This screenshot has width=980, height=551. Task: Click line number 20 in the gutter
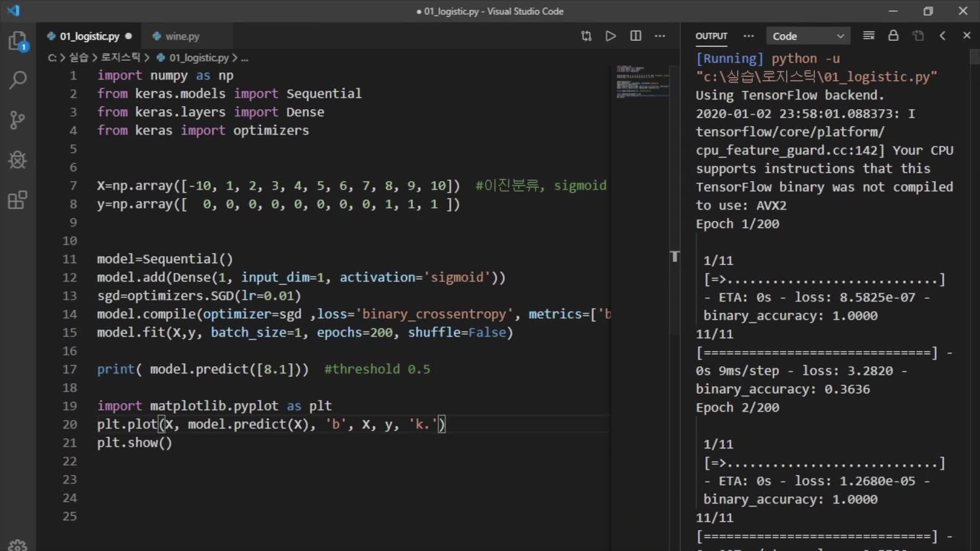click(x=69, y=424)
